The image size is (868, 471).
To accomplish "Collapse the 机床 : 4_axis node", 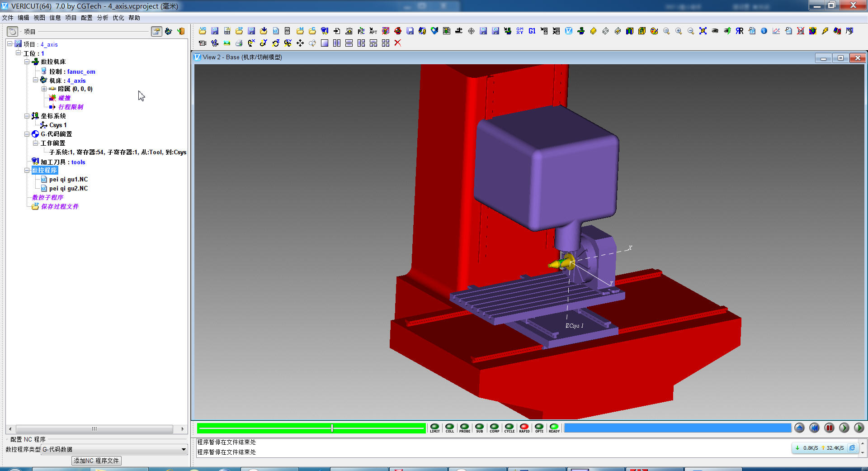I will pos(36,80).
